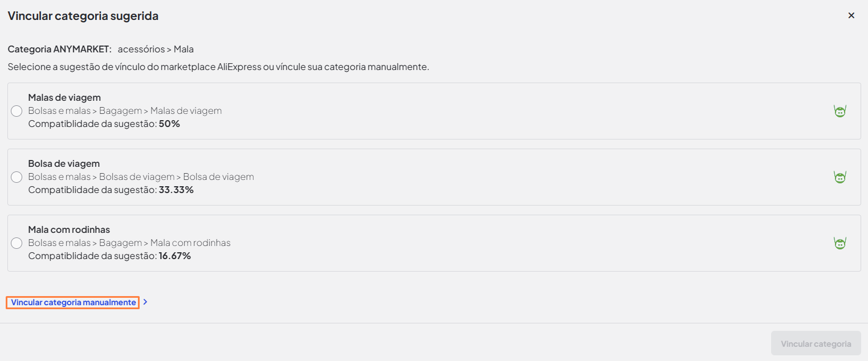Image resolution: width=868 pixels, height=361 pixels.
Task: Click chevron arrow next to Vincular categoria manualmente
Action: click(x=145, y=302)
